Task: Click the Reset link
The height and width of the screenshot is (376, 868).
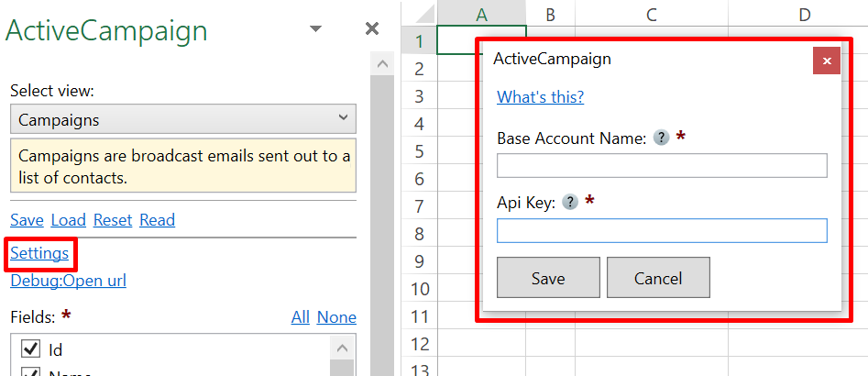Action: click(x=113, y=220)
